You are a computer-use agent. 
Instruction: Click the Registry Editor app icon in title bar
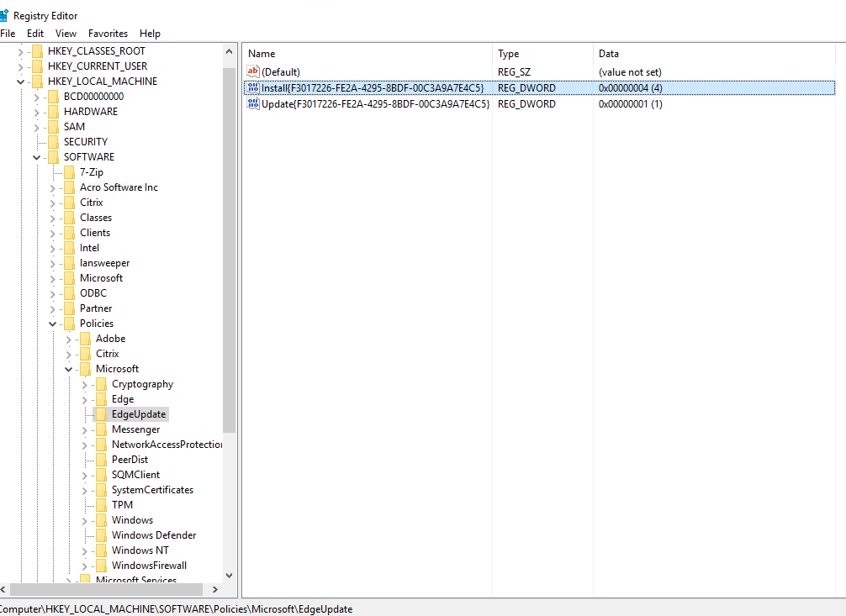point(3,15)
